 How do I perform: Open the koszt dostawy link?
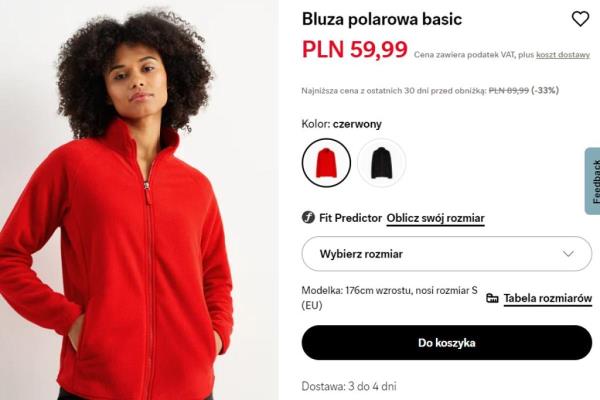click(563, 55)
